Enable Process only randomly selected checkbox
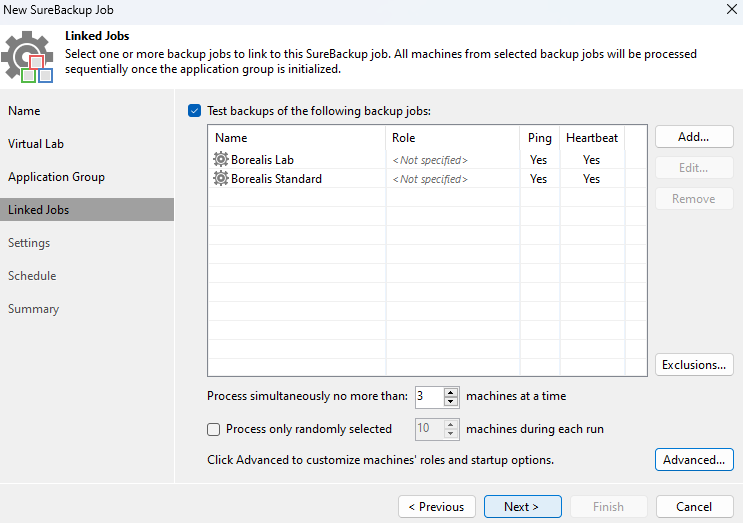Screen dimensions: 743x523 coord(214,429)
